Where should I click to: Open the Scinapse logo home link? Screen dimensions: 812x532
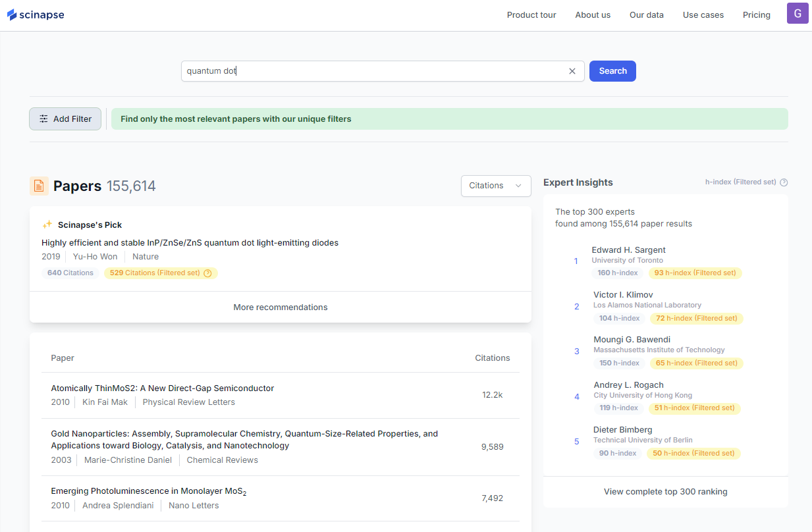(x=36, y=14)
